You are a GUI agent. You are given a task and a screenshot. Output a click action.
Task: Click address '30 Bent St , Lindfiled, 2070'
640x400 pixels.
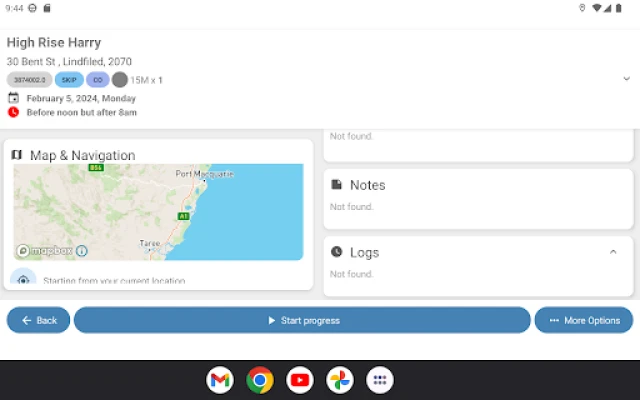[x=69, y=62]
